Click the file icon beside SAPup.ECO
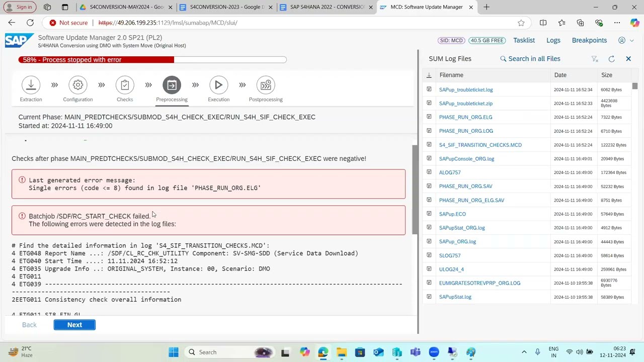 [x=429, y=214]
